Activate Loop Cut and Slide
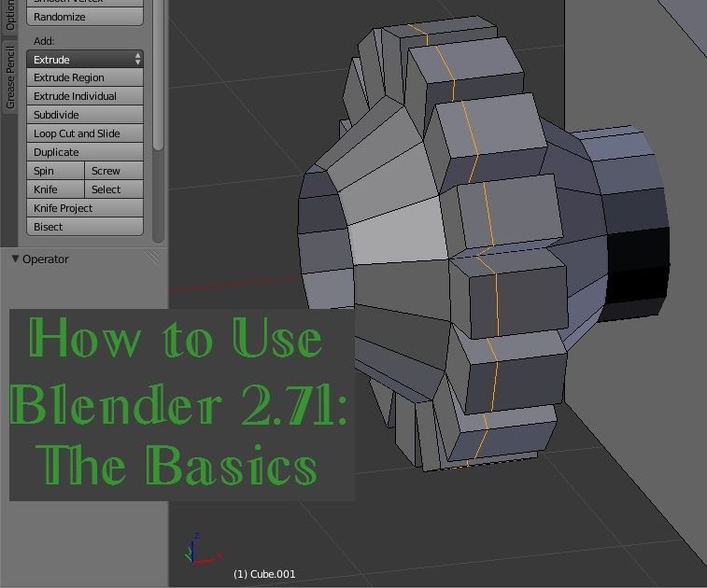This screenshot has width=707, height=588. [x=85, y=133]
